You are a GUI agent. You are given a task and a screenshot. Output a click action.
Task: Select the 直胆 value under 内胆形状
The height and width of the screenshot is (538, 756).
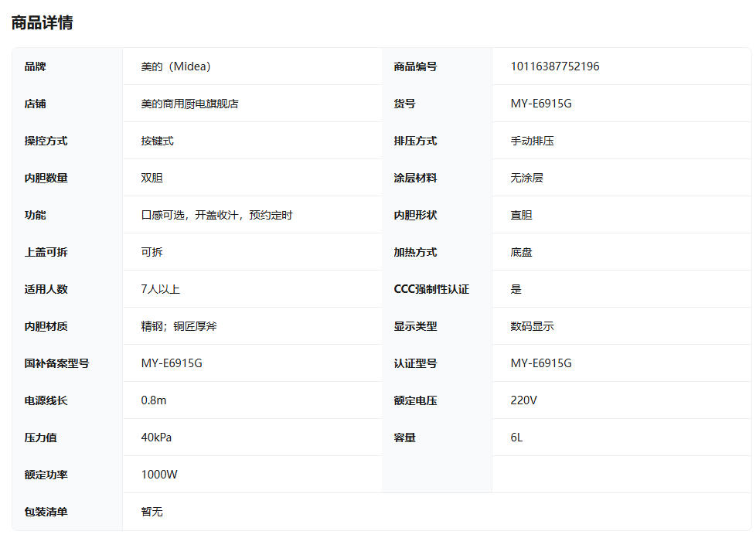tap(522, 215)
